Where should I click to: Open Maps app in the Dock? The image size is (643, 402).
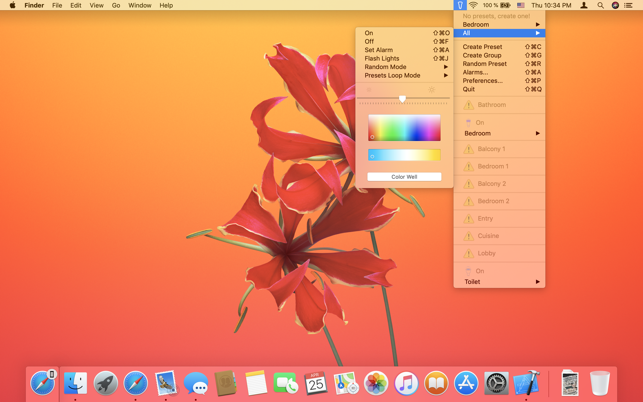click(x=346, y=383)
